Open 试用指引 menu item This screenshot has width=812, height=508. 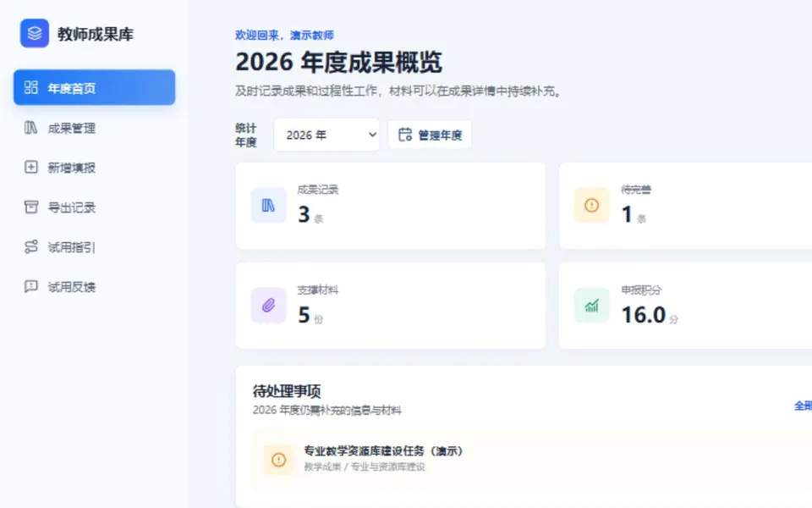94,247
